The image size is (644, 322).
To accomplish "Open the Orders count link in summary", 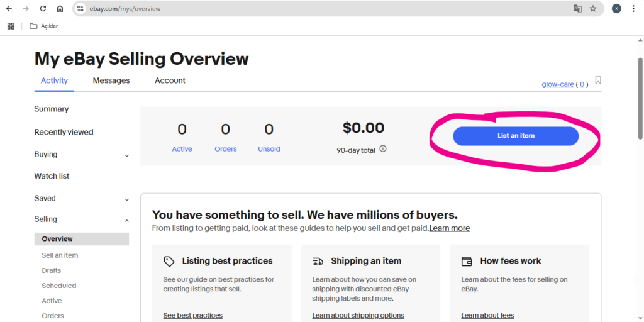I will point(226,148).
